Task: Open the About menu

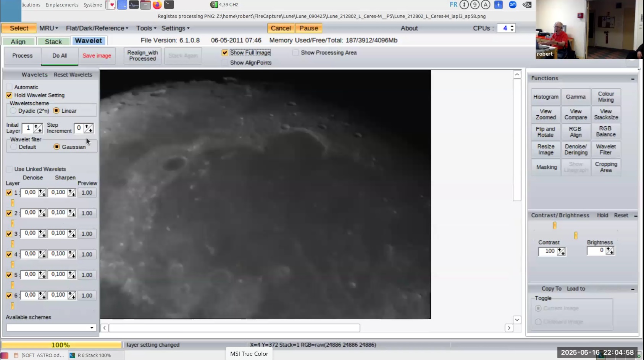Action: pyautogui.click(x=409, y=28)
